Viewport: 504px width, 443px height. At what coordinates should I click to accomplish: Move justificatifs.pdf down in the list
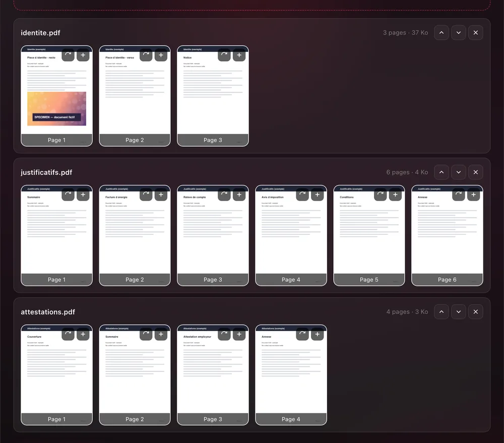pyautogui.click(x=458, y=172)
